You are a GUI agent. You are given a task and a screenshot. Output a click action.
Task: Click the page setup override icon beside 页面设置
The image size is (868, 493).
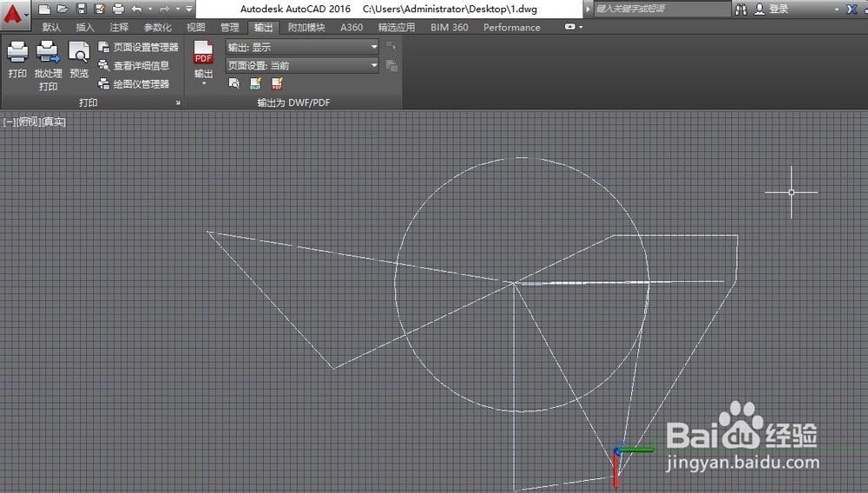[x=391, y=66]
